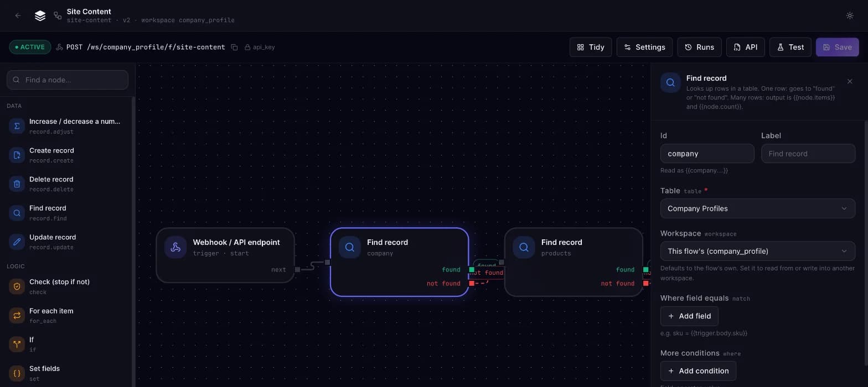Screen dimensions: 868x387
Task: Click the Site Content title
Action: pyautogui.click(x=89, y=12)
